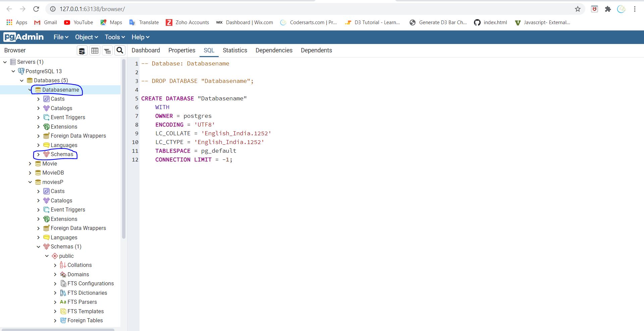This screenshot has width=644, height=331.
Task: Open the Tools menu
Action: pyautogui.click(x=115, y=37)
